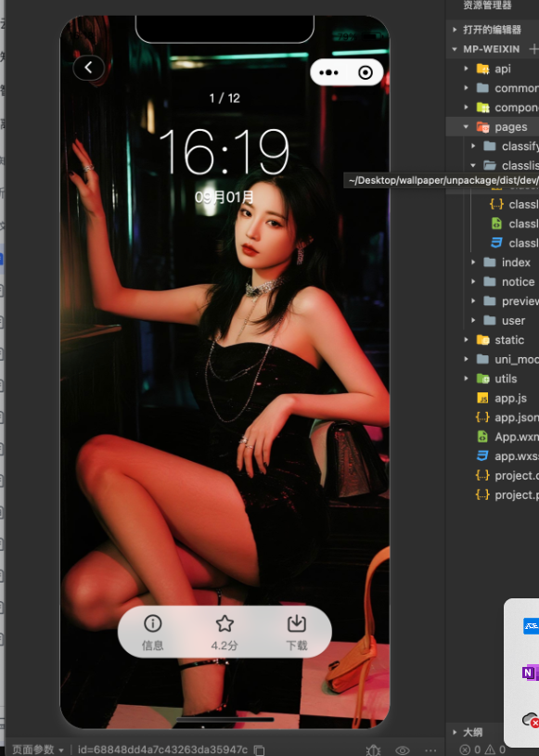The width and height of the screenshot is (539, 756).
Task: Open the project.c… JSON file
Action: 493,475
